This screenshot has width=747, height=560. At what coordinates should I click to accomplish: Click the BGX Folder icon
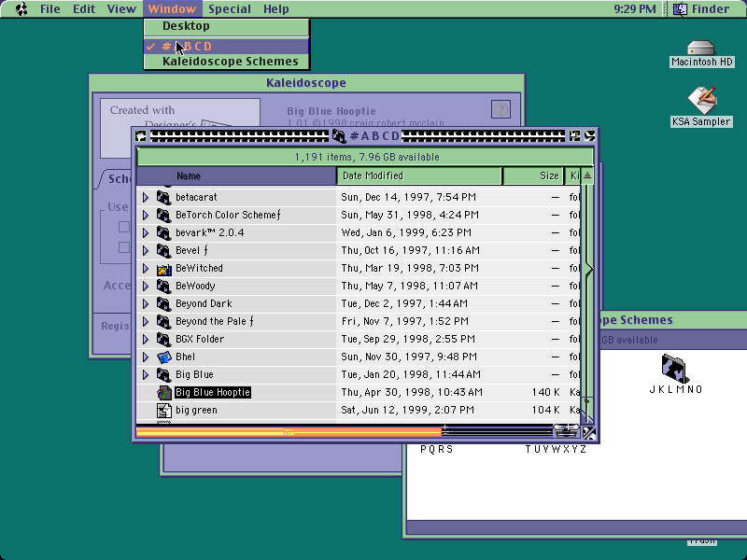[163, 339]
